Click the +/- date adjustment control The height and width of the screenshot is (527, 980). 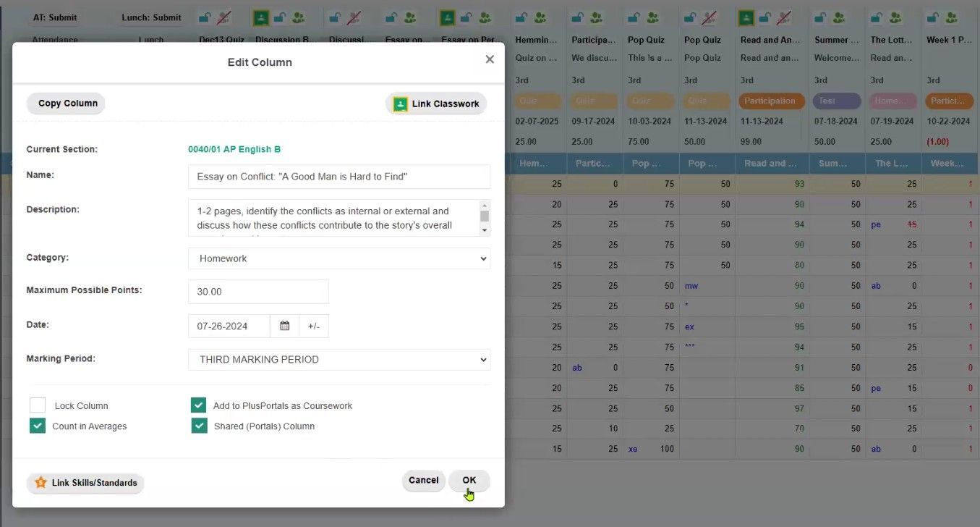pyautogui.click(x=314, y=326)
